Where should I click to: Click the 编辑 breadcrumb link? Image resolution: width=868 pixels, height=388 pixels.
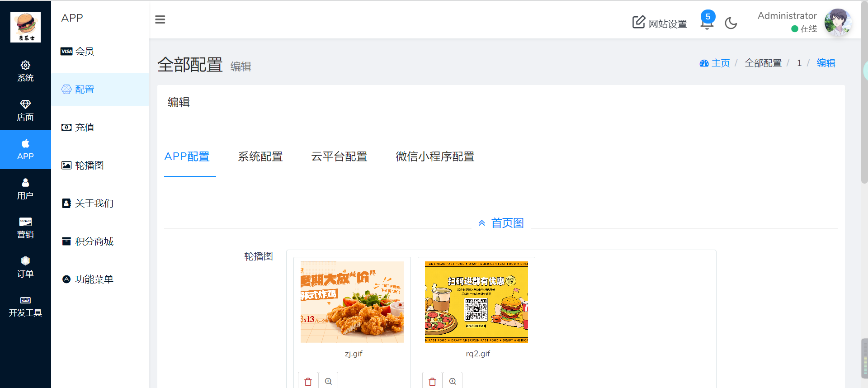coord(826,63)
